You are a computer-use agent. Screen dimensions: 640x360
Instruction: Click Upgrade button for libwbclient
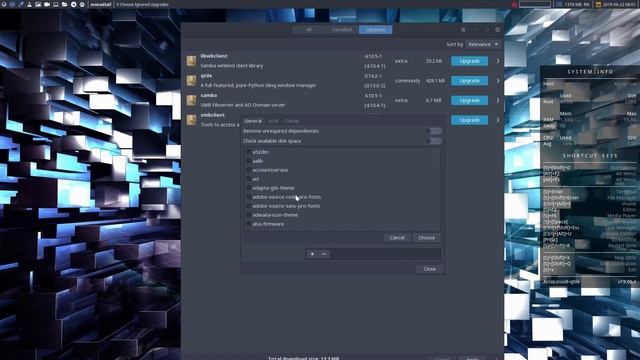(469, 61)
